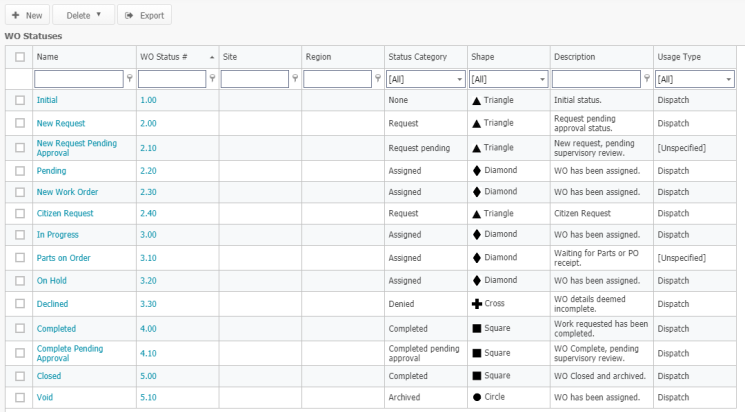Click the WO Status # sort arrow
This screenshot has width=745, height=412.
212,57
